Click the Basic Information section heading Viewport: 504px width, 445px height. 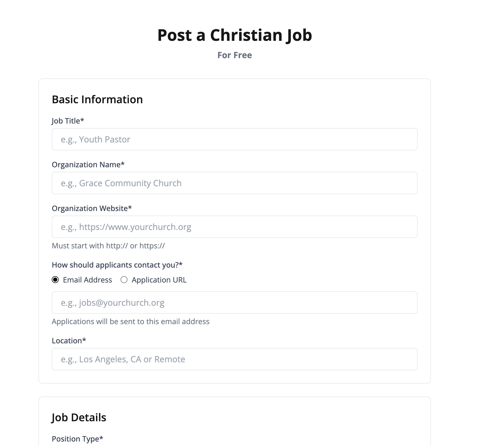(x=97, y=99)
